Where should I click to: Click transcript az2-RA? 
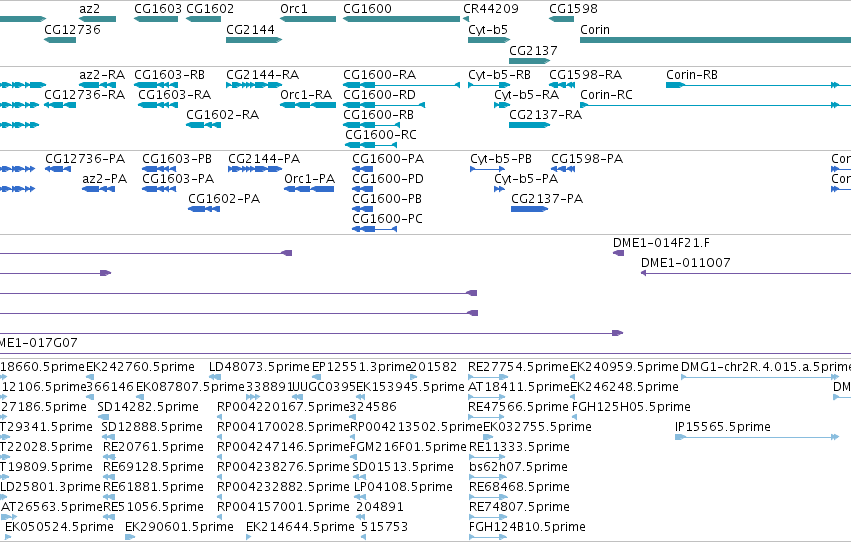98,85
